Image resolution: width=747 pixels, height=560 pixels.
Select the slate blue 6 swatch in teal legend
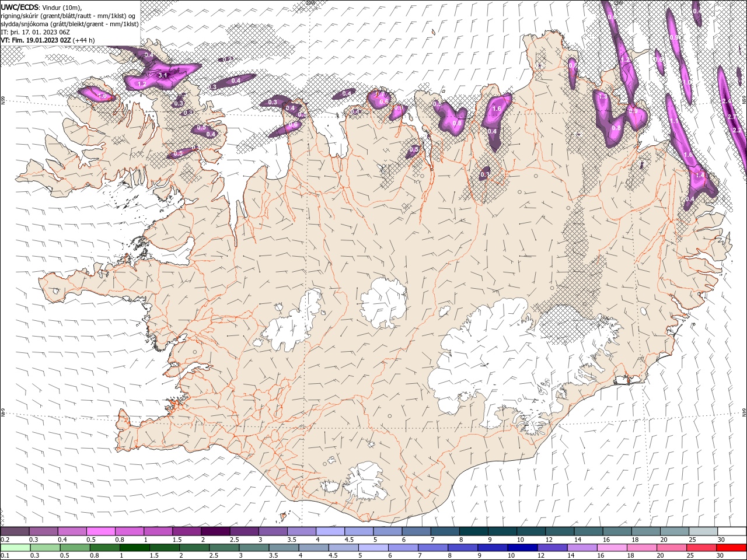point(417,531)
